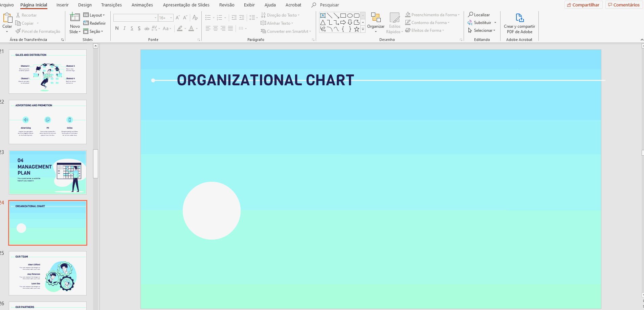This screenshot has width=644, height=310.
Task: Expand the shapes gallery More arrow
Action: pos(363,29)
